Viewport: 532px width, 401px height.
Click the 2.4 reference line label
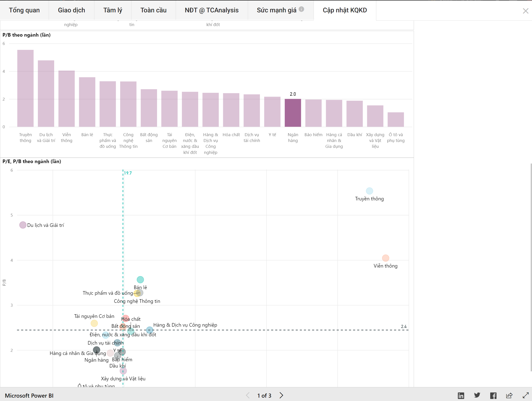404,326
